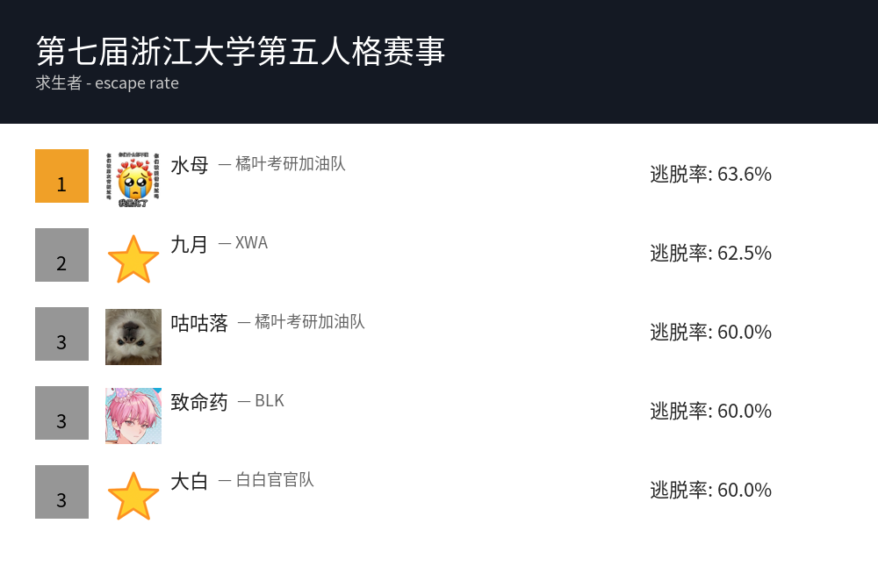Image resolution: width=878 pixels, height=588 pixels.
Task: Click team name XWA
Action: [251, 243]
